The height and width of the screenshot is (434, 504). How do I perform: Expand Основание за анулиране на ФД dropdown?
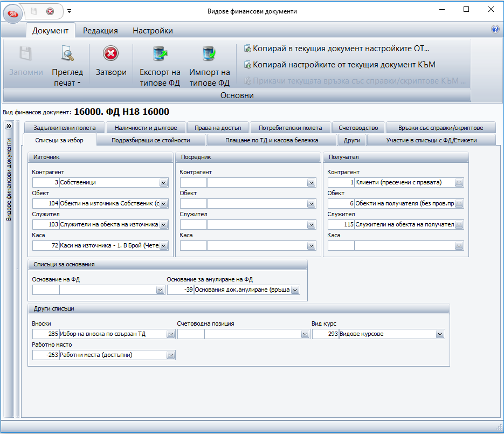[295, 290]
